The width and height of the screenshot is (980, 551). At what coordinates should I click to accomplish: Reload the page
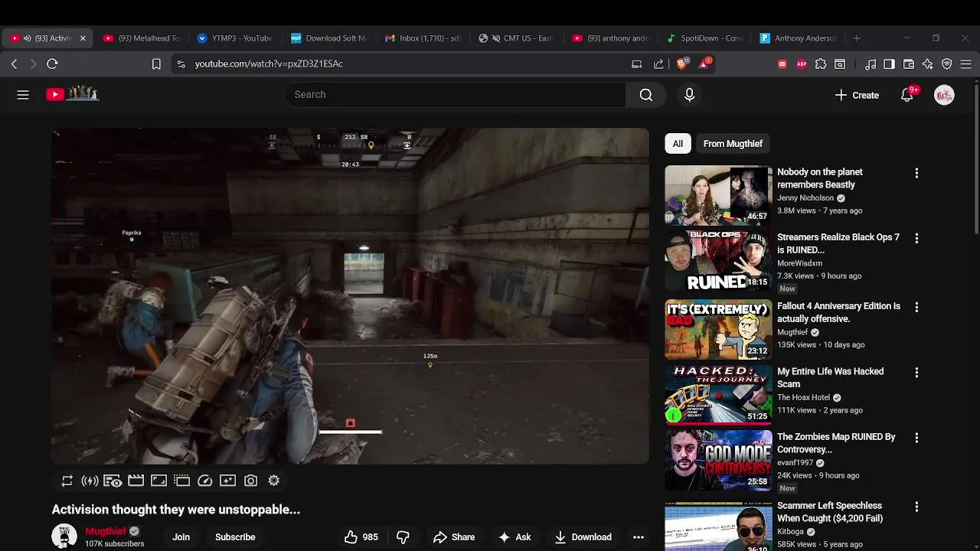[x=52, y=64]
